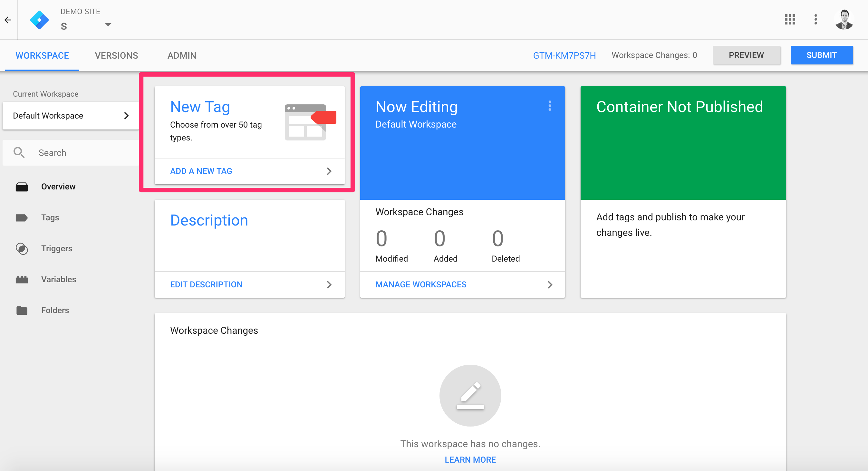The width and height of the screenshot is (868, 471).
Task: Switch to the Versions tab
Action: click(116, 55)
